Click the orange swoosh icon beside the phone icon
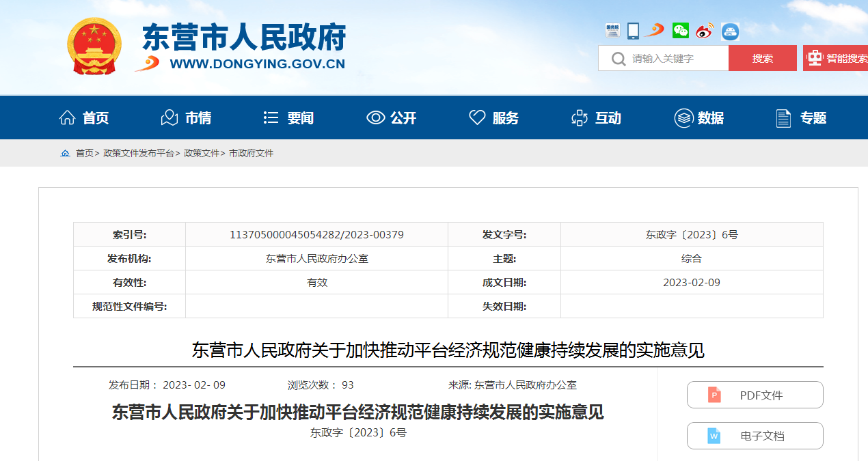 click(655, 31)
